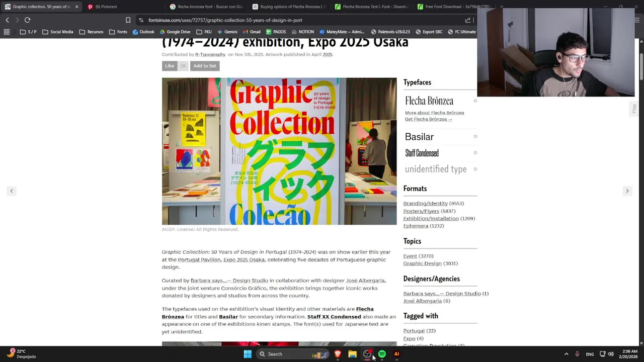Open Staff XX Condensed link in article text
The height and width of the screenshot is (362, 644).
click(x=334, y=317)
